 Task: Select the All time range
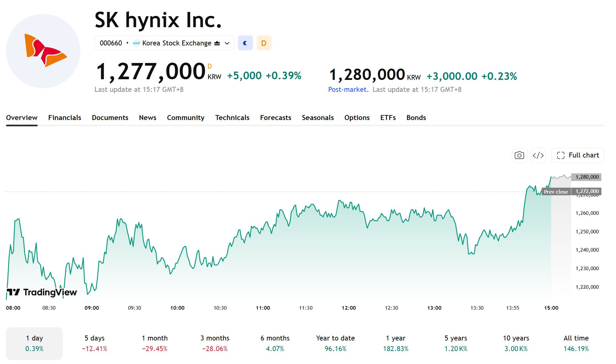(x=576, y=343)
